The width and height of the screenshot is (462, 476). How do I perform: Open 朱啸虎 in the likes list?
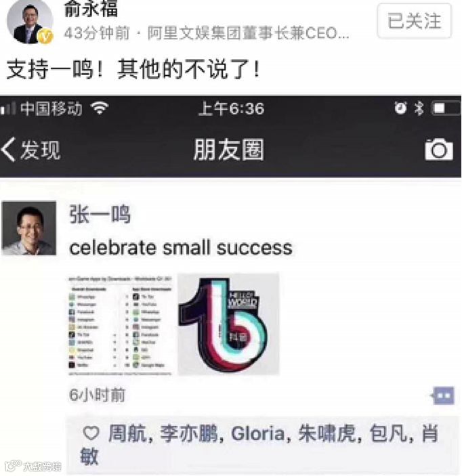[327, 433]
